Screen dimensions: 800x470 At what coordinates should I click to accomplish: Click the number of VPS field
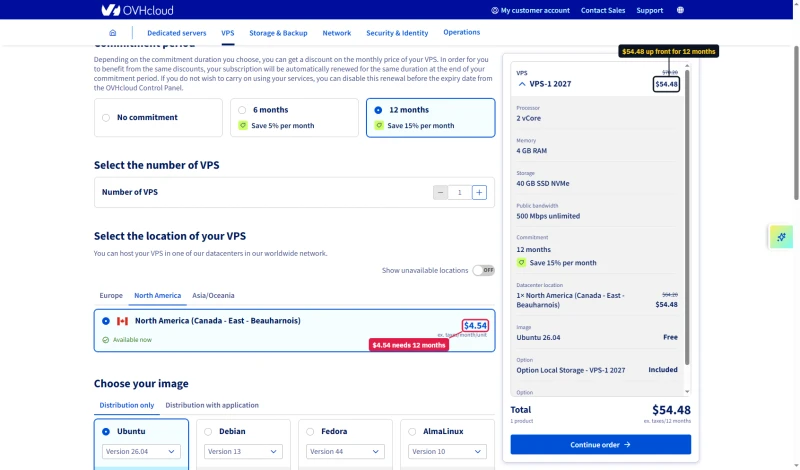tap(460, 192)
